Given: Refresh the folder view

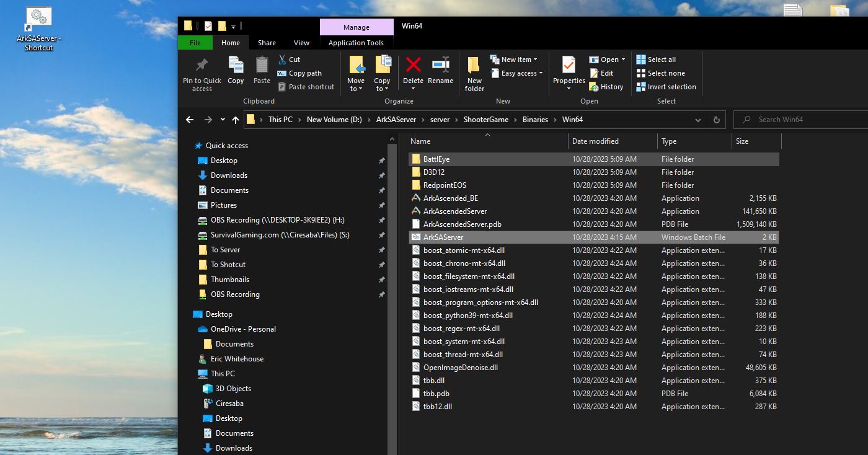Looking at the screenshot, I should pos(717,120).
